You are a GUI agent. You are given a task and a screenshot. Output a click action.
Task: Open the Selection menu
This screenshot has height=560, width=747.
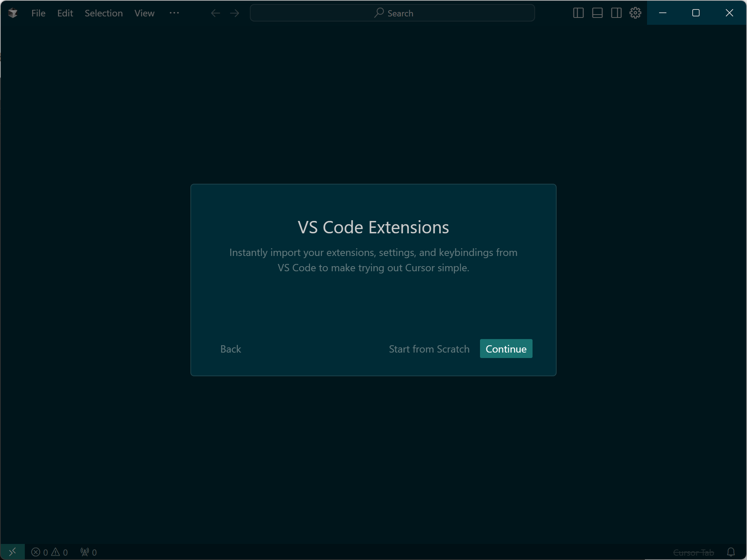(104, 13)
